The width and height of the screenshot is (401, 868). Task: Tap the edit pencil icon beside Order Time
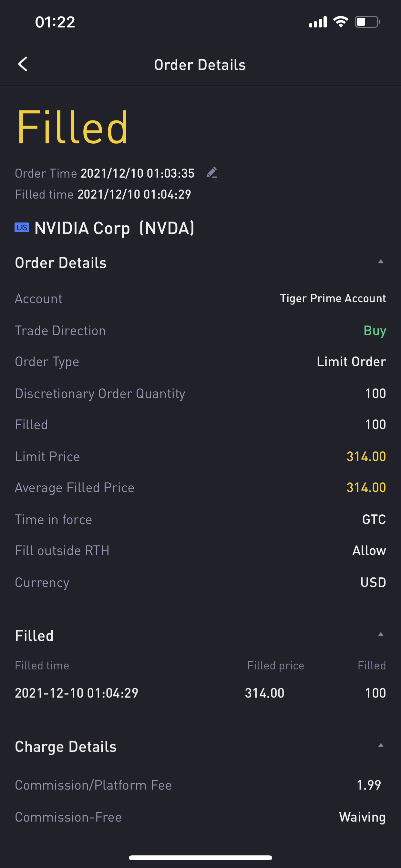[x=212, y=172]
